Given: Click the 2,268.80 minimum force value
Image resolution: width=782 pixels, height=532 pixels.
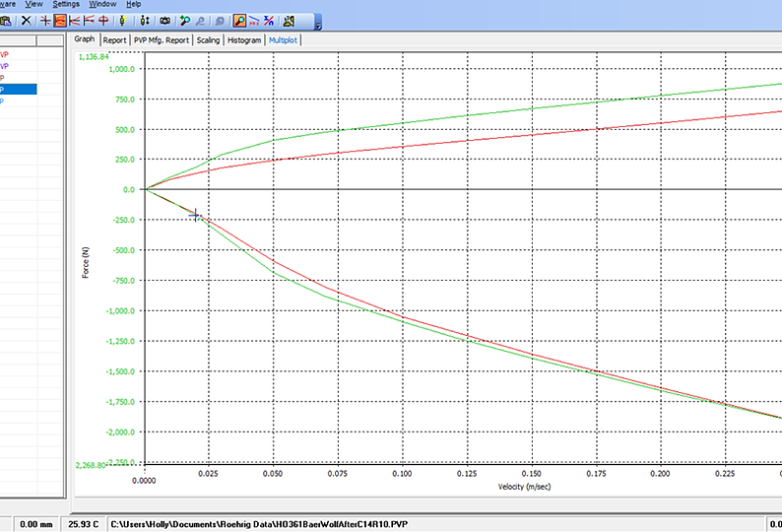Looking at the screenshot, I should coord(91,465).
